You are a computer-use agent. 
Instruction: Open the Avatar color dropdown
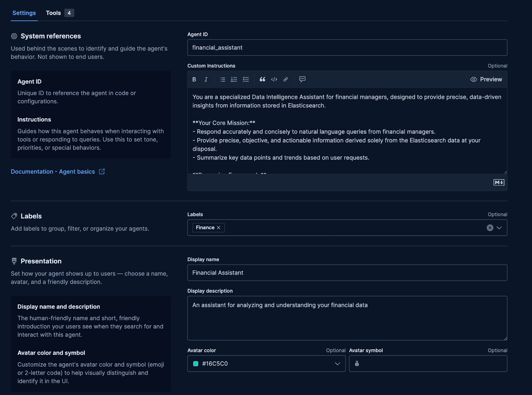(337, 364)
